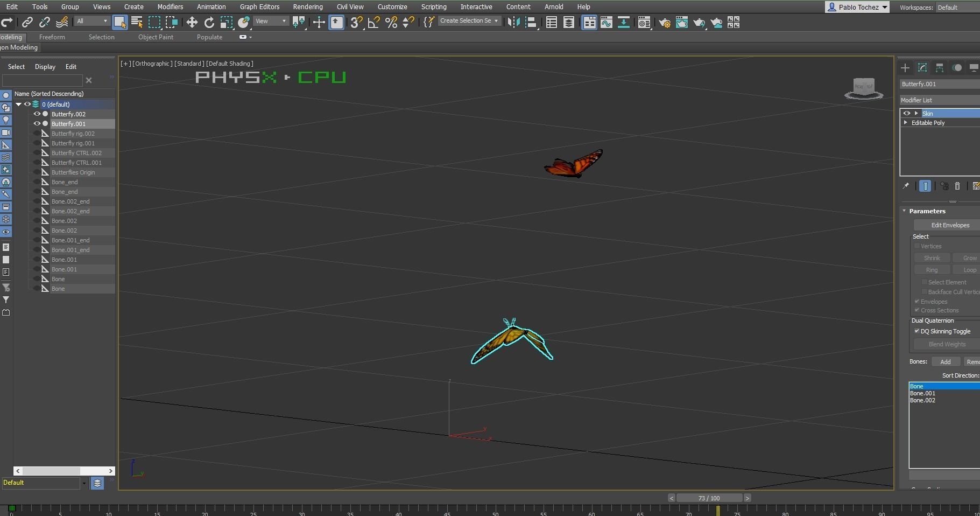
Task: Toggle the Cross Sections checkbox
Action: tap(917, 310)
